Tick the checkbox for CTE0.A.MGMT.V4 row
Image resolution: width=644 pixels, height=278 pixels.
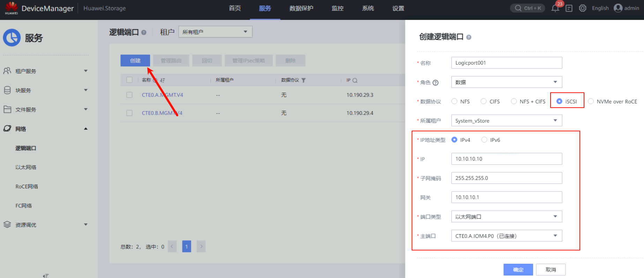pyautogui.click(x=129, y=95)
